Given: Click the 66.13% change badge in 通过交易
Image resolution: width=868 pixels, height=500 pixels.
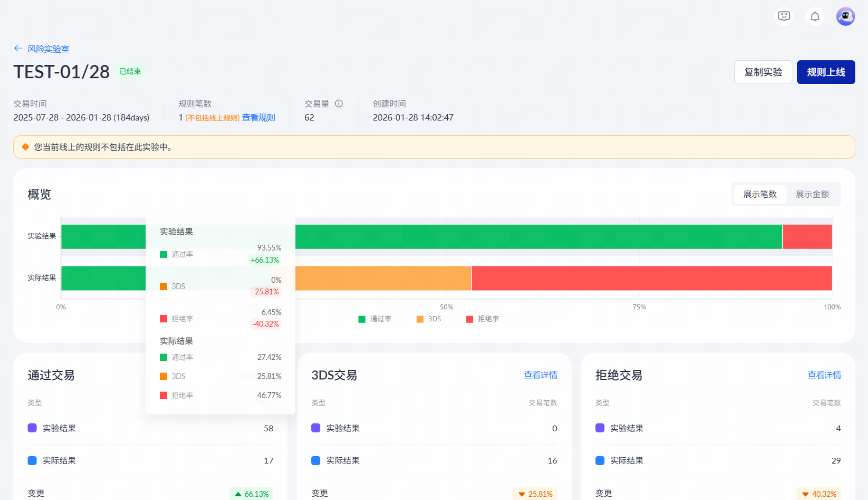Looking at the screenshot, I should (x=252, y=494).
